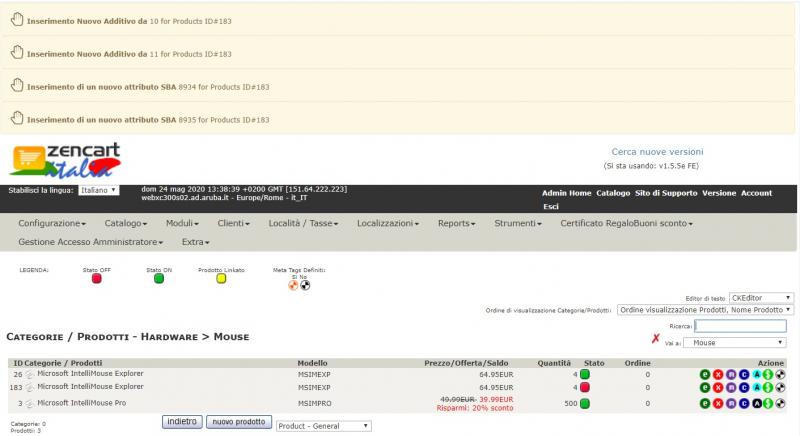Click the blue copy icon for product ID 26
This screenshot has height=436, width=800.
point(743,374)
